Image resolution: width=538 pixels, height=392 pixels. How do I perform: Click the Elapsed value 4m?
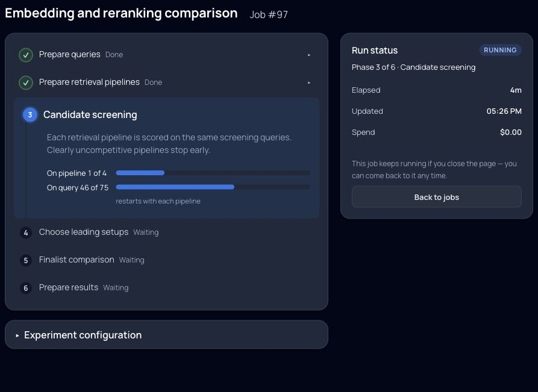click(516, 90)
